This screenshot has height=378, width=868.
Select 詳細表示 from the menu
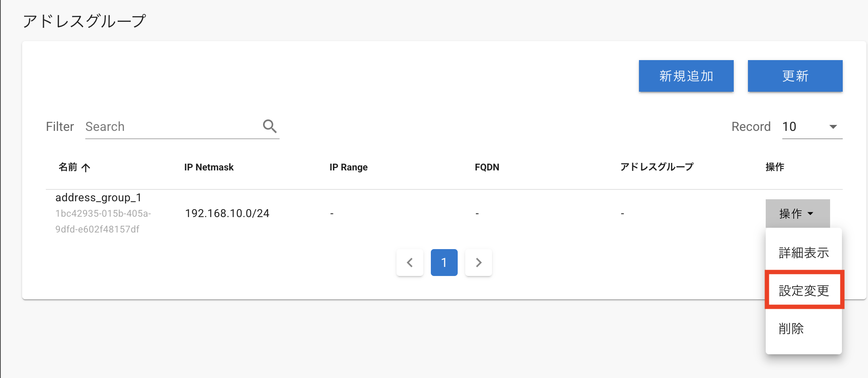click(x=804, y=253)
